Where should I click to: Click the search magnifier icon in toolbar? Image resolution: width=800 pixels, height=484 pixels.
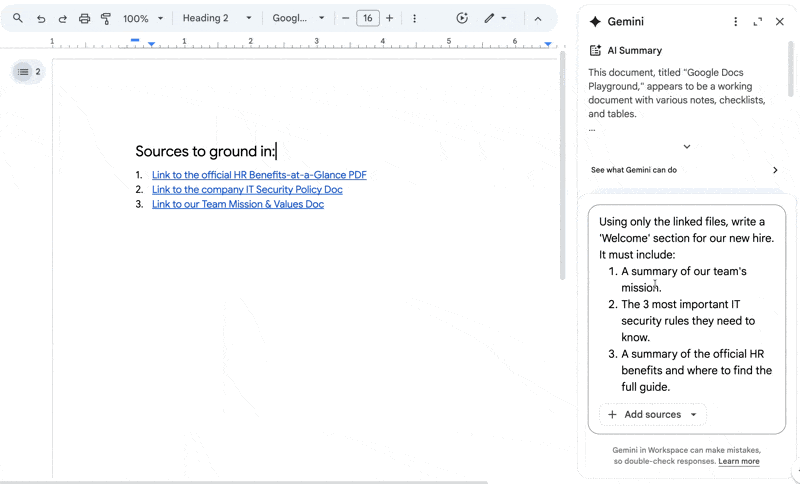tap(18, 18)
